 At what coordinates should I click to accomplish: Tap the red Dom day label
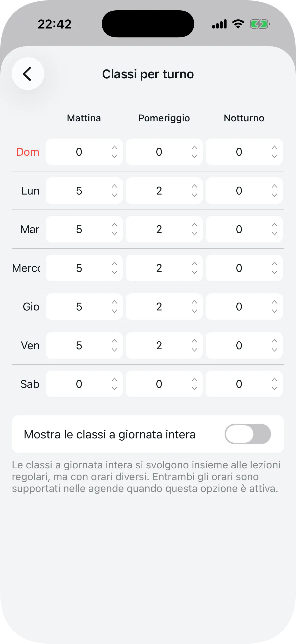(28, 152)
